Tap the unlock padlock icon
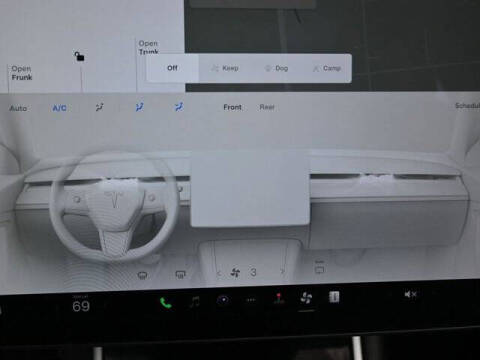This screenshot has height=360, width=480. click(x=79, y=56)
